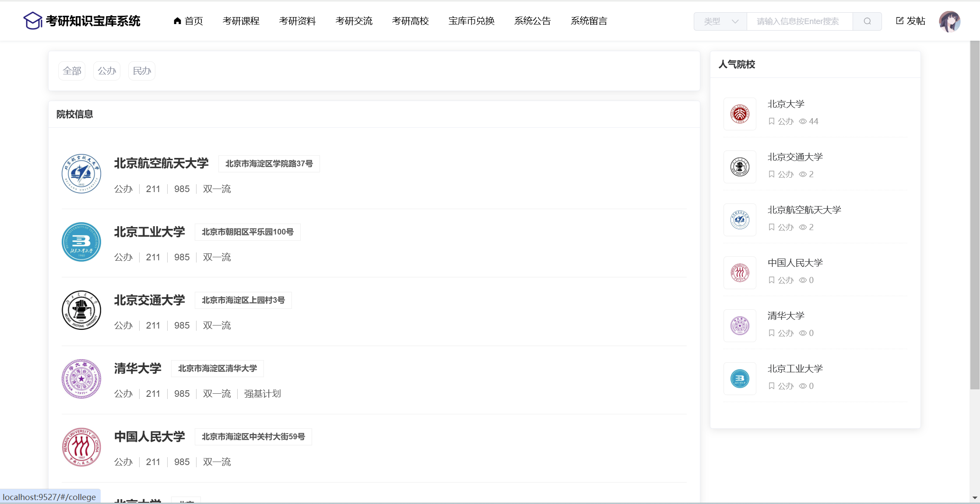Viewport: 980px width, 504px height.
Task: Click the chevron arrow beside 类型
Action: (735, 21)
